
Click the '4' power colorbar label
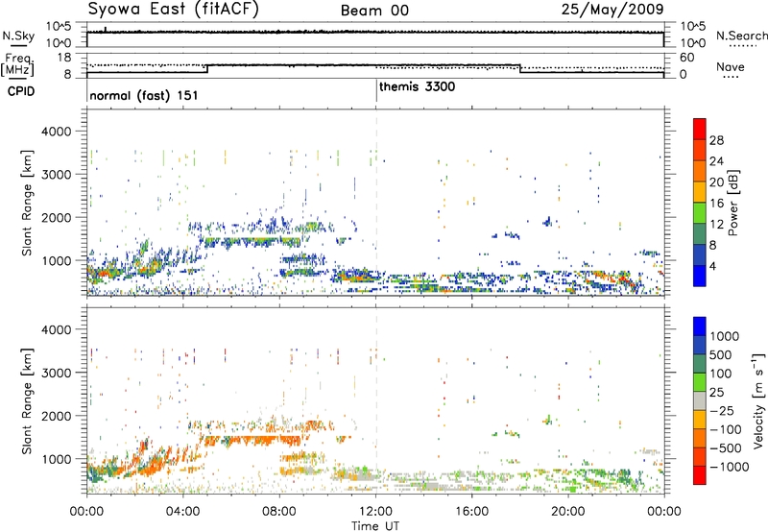[713, 266]
